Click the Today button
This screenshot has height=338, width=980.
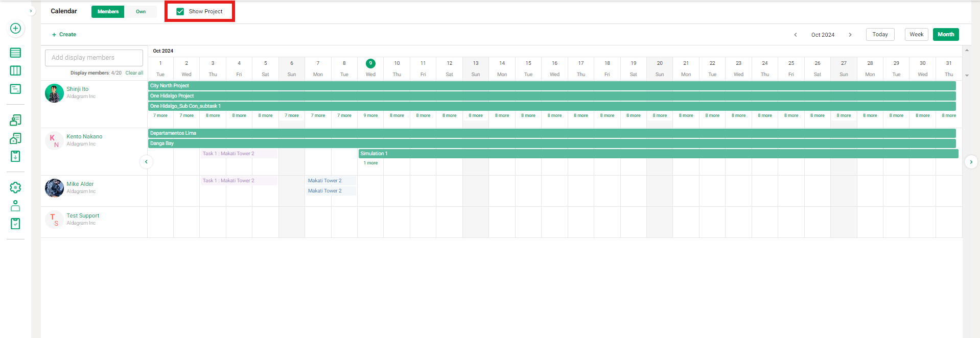tap(880, 34)
